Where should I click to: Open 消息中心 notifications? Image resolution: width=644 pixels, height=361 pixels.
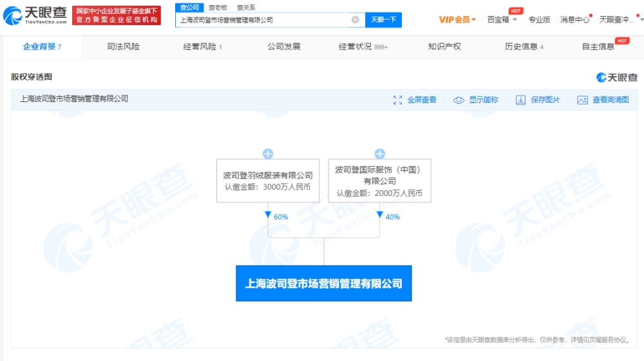click(575, 19)
